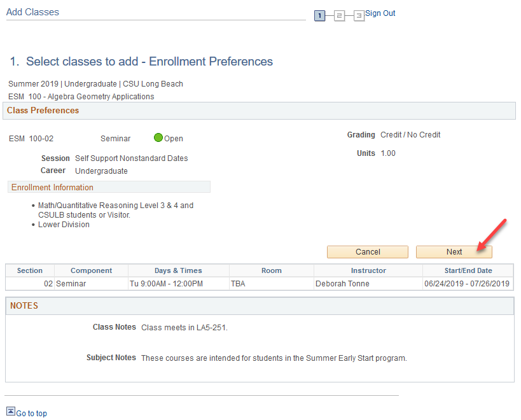Image resolution: width=521 pixels, height=420 pixels.
Task: Click step 3 progress indicator icon
Action: point(359,16)
